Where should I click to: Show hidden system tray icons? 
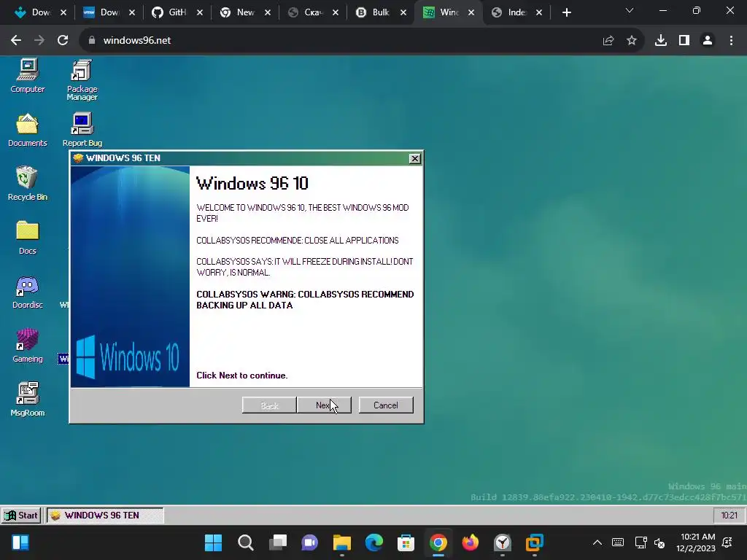click(597, 542)
